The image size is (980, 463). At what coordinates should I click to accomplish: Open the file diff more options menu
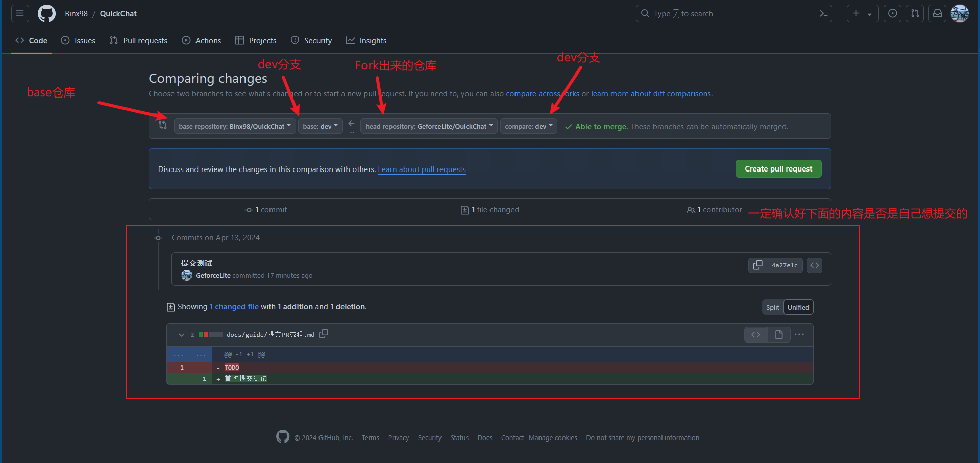click(799, 335)
